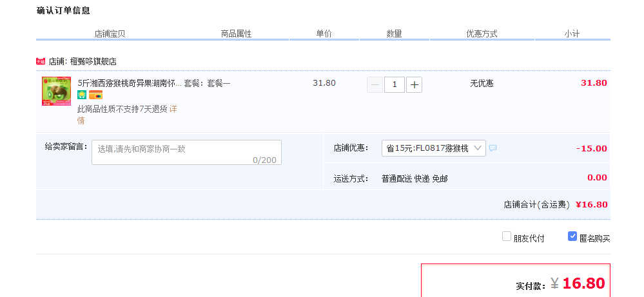Click the 小计 column header
Viewport: 644px width, 297px height.
[x=572, y=34]
